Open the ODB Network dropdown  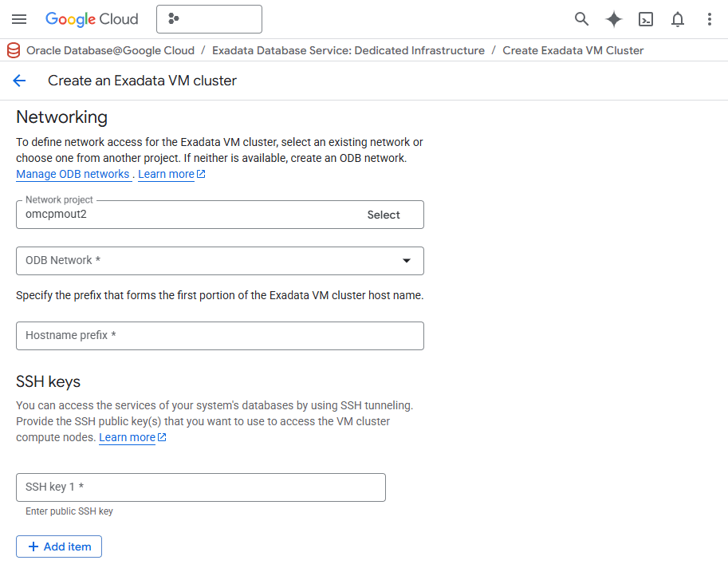(x=220, y=261)
